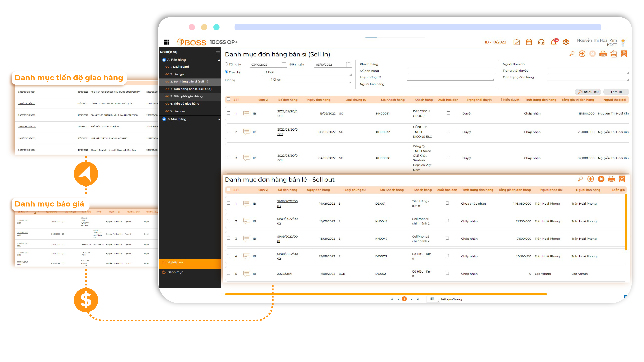Toggle Xuất hóa đơn checkbox for Tiến Hàng row

point(447,203)
